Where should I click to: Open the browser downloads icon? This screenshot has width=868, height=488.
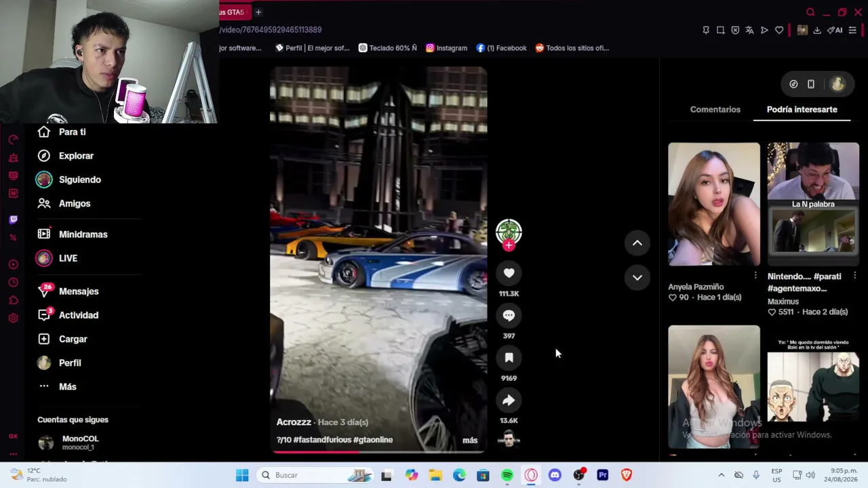[817, 30]
